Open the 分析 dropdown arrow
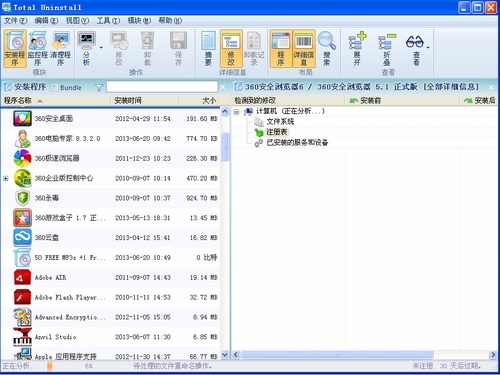This screenshot has height=375, width=500. click(x=101, y=48)
